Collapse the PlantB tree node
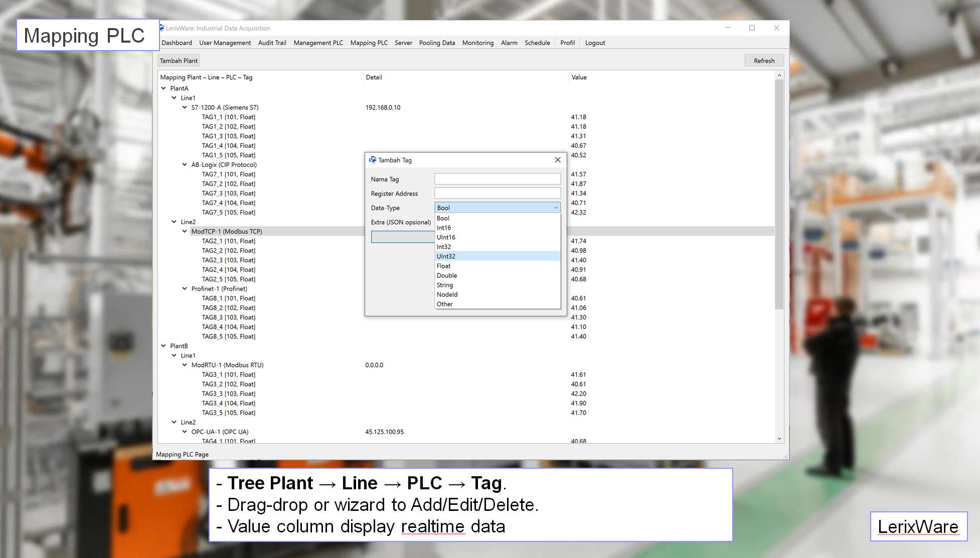The image size is (980, 558). [163, 346]
